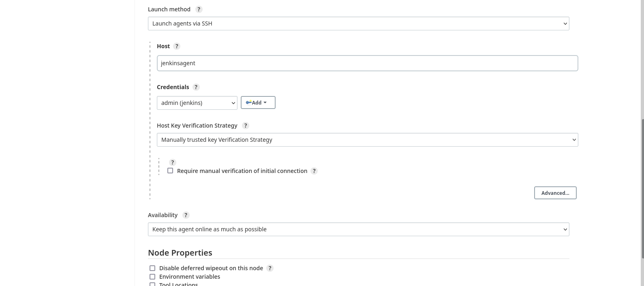
Task: Click the Host Key Verification Strategy help icon
Action: click(245, 126)
